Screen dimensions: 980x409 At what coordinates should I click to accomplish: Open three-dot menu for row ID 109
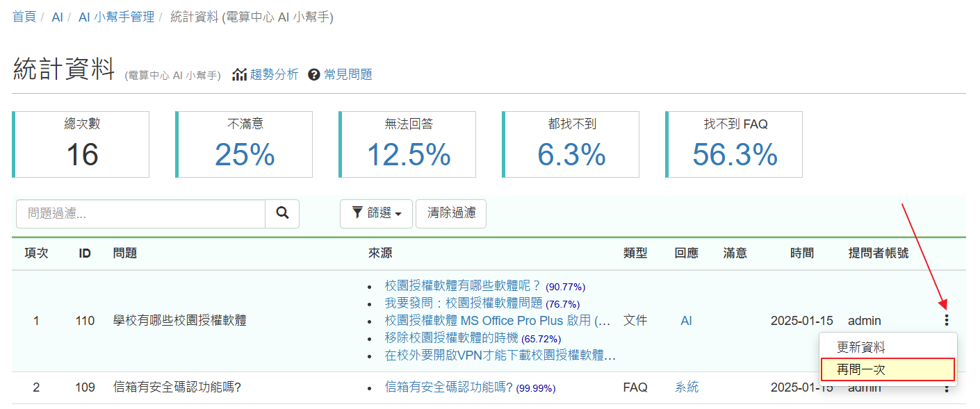(x=946, y=389)
